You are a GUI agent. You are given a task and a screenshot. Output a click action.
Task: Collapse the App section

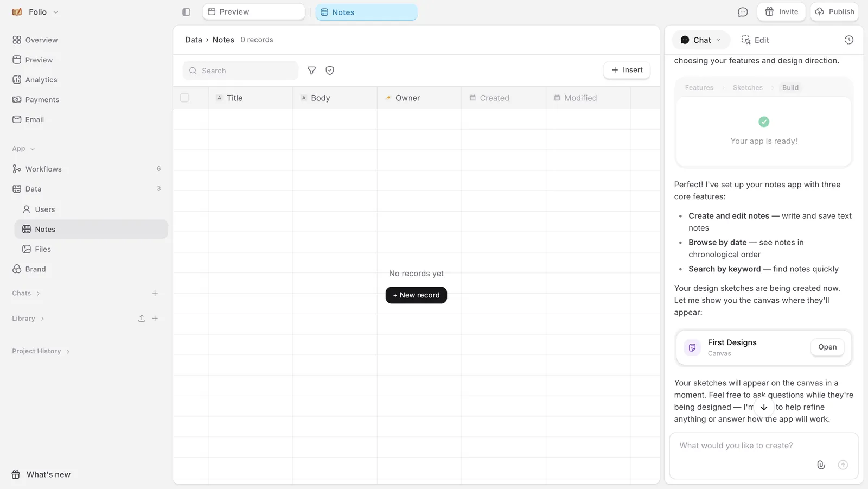[x=23, y=149]
